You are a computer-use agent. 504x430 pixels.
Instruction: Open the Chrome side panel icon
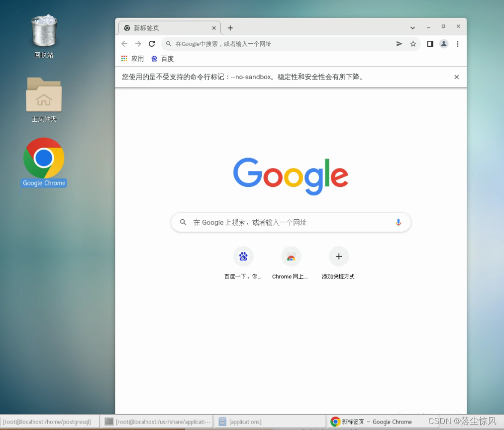click(x=430, y=44)
